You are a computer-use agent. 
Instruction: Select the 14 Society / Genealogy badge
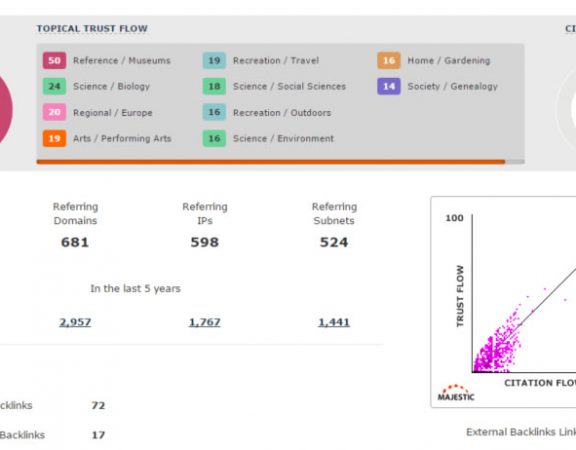389,86
